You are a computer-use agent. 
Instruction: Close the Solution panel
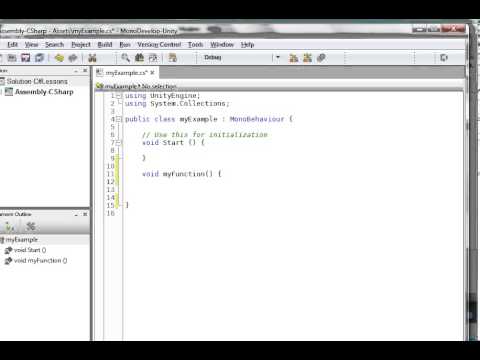(x=85, y=71)
